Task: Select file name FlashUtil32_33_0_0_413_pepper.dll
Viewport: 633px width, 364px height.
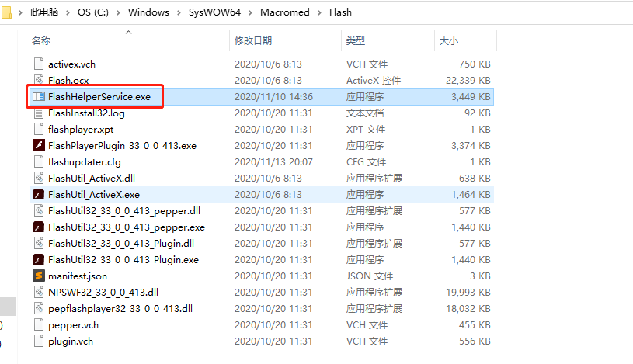Action: tap(124, 210)
